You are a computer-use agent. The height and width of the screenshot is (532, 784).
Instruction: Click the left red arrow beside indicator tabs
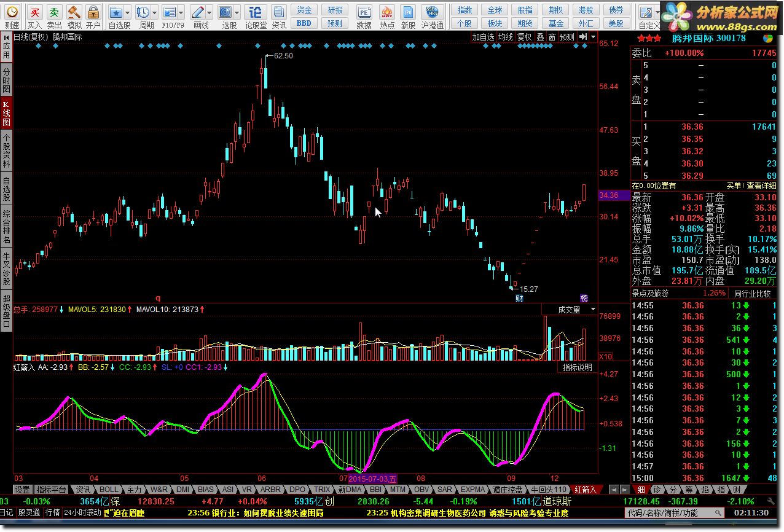coord(613,490)
